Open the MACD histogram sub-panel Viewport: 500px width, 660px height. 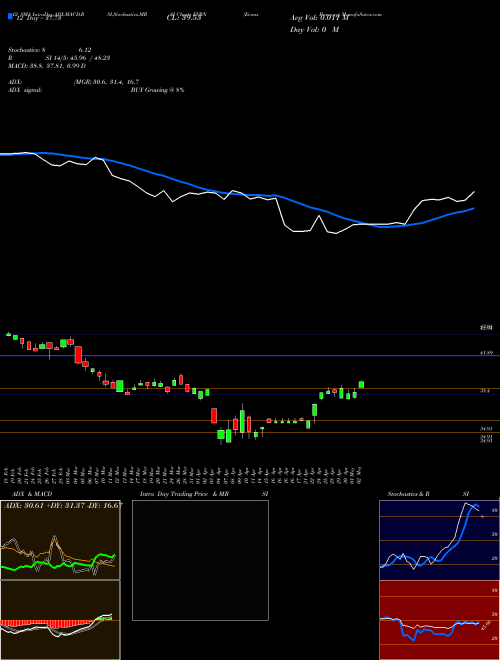[60, 620]
